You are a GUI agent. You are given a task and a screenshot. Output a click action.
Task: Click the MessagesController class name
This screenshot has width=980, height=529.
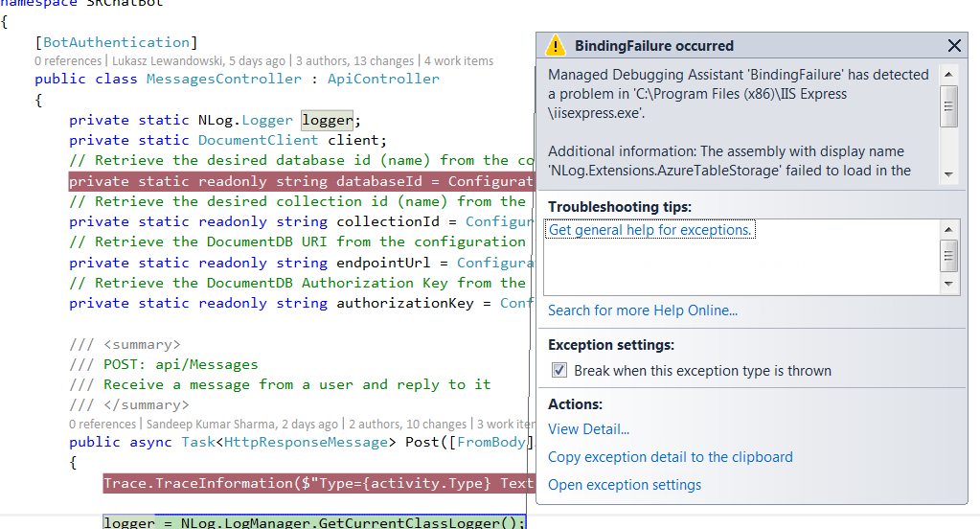tap(223, 79)
